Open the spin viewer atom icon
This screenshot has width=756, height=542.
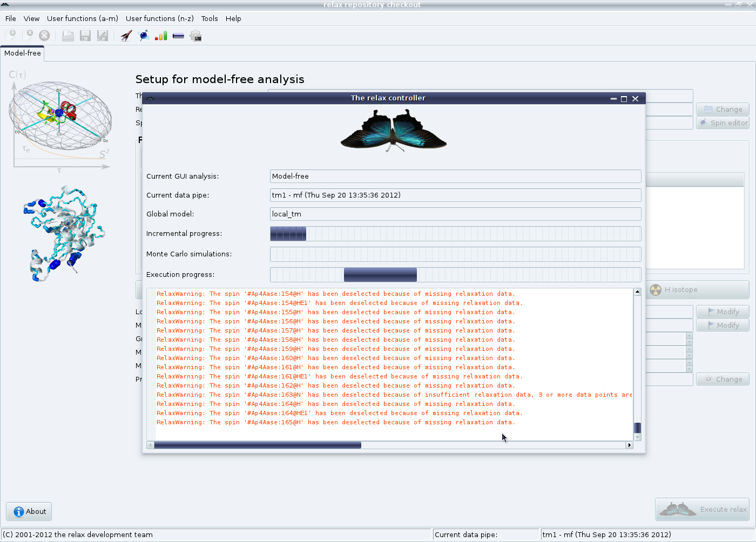pyautogui.click(x=144, y=36)
